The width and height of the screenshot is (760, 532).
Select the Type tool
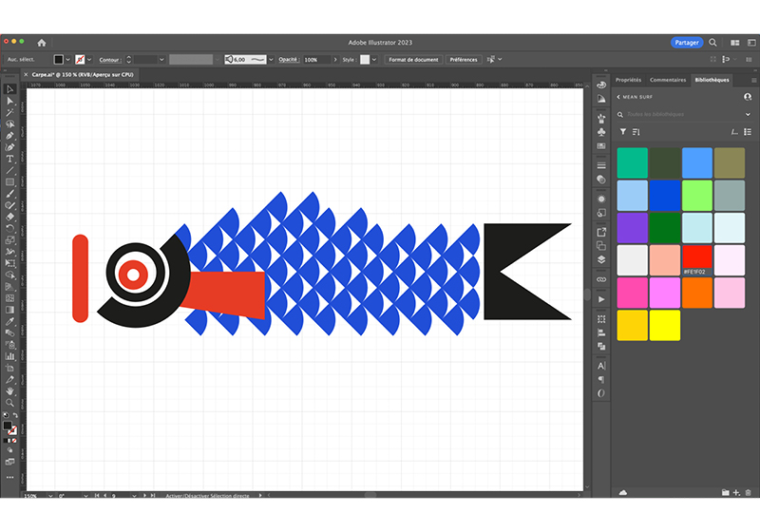point(9,159)
